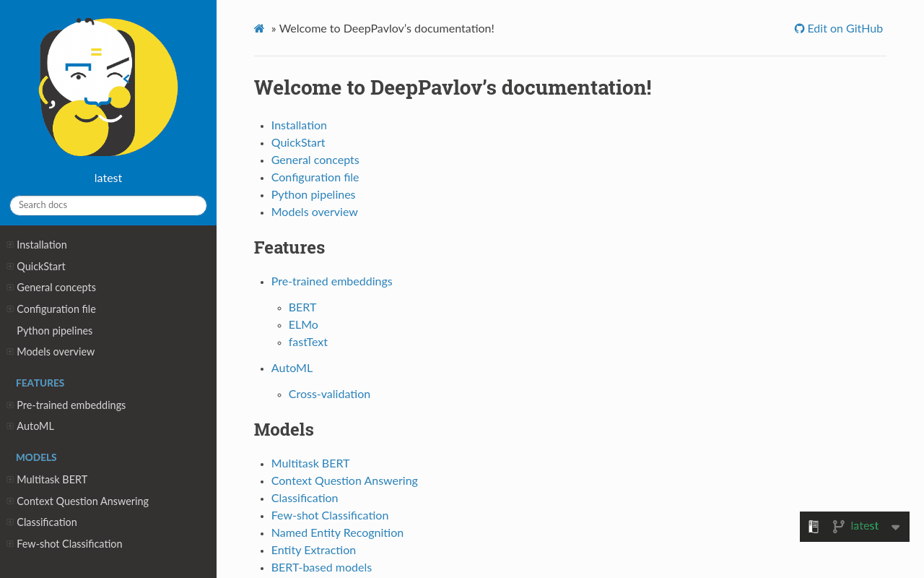Expand Context Question Answering sidebar item
Screen dimensions: 924x578
pos(10,501)
